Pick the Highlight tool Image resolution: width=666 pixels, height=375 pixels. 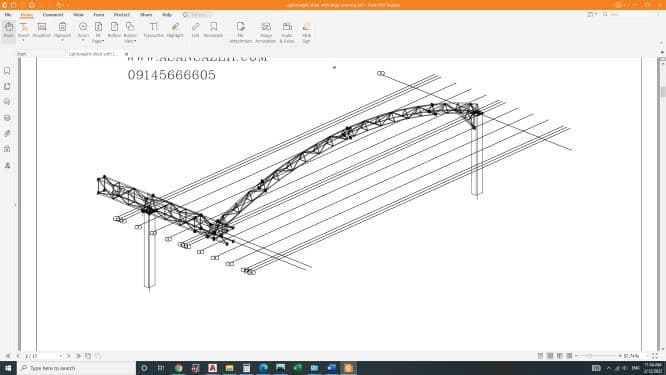click(175, 30)
